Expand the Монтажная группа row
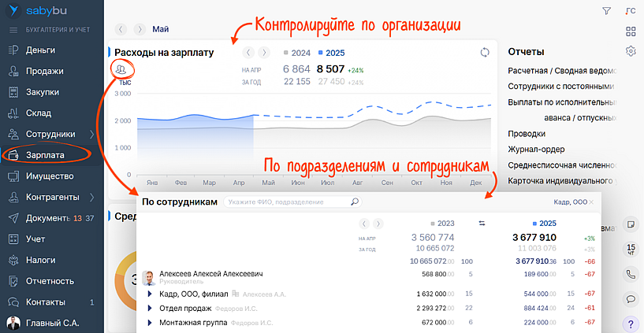Viewport: 644px width, 333px height. pyautogui.click(x=149, y=323)
